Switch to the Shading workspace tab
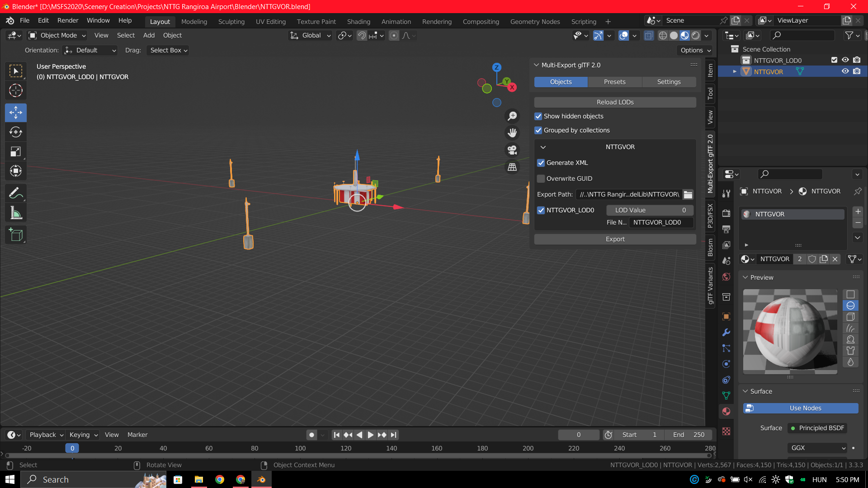Image resolution: width=868 pixels, height=488 pixels. (359, 22)
